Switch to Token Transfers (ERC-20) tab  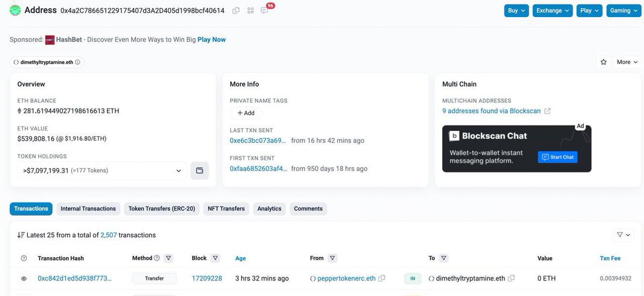162,209
